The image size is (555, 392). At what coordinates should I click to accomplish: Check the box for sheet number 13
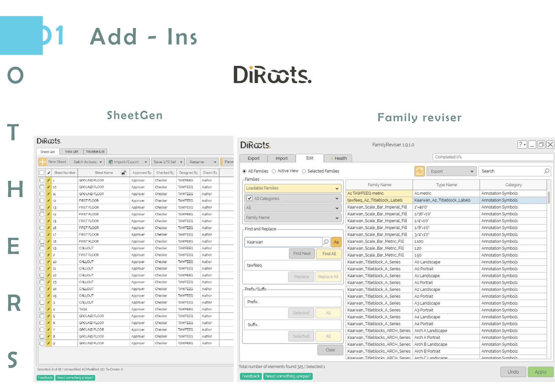(x=42, y=207)
